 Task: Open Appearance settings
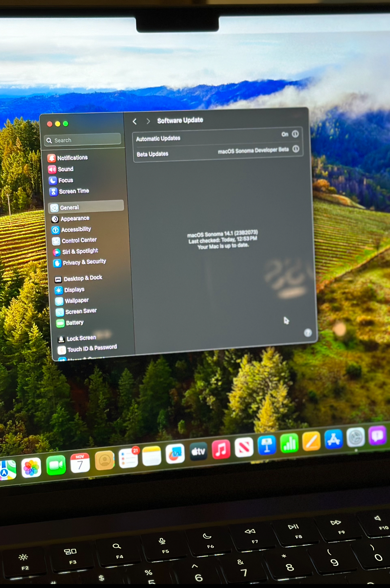coord(70,219)
